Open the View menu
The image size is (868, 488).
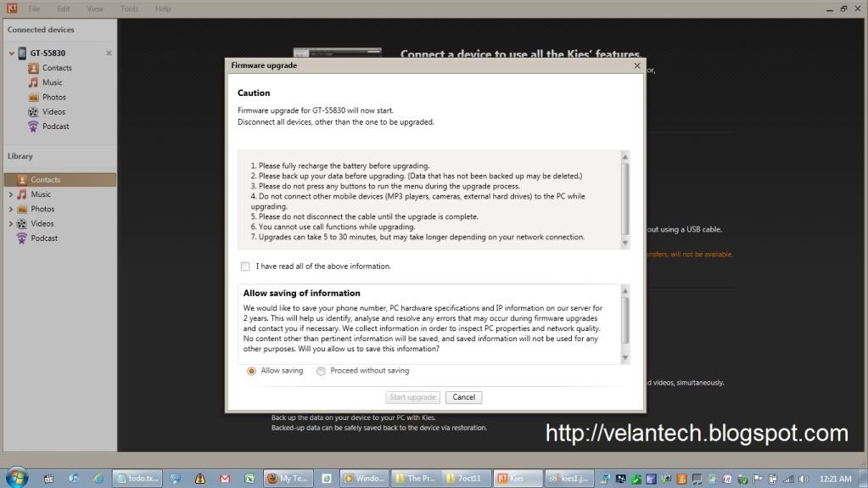point(95,8)
